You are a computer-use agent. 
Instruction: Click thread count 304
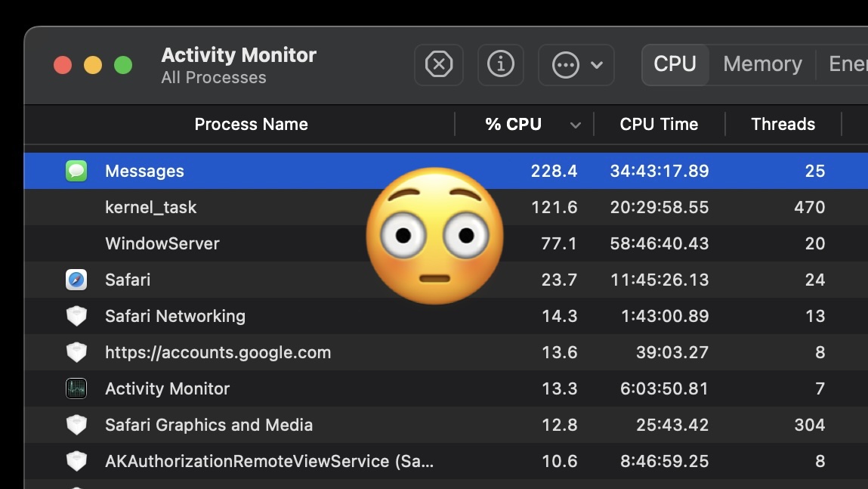coord(809,425)
